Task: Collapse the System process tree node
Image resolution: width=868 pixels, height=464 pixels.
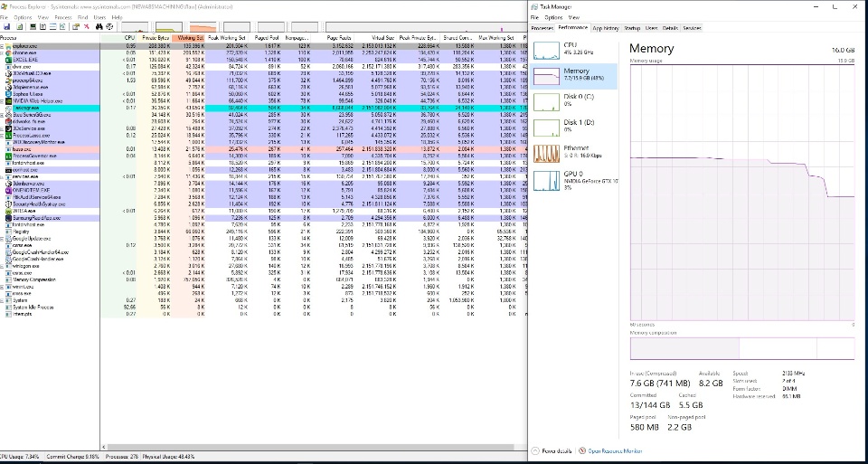Action: point(2,300)
